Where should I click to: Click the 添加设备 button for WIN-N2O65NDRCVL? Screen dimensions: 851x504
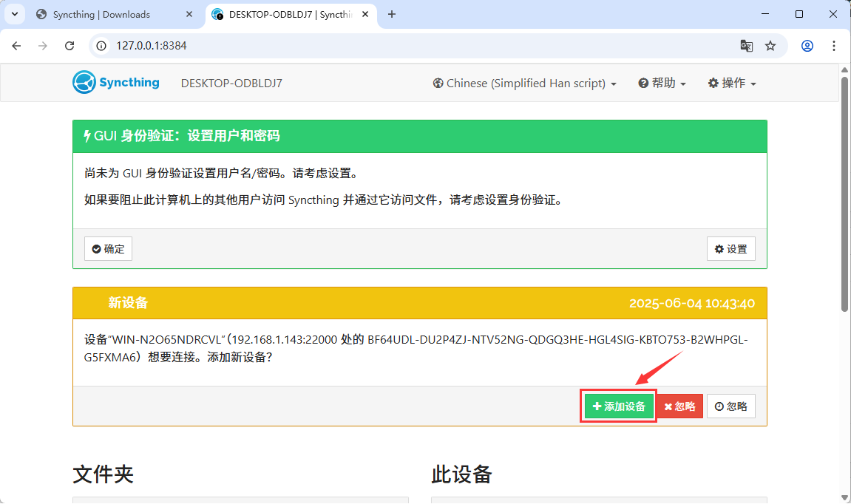618,406
